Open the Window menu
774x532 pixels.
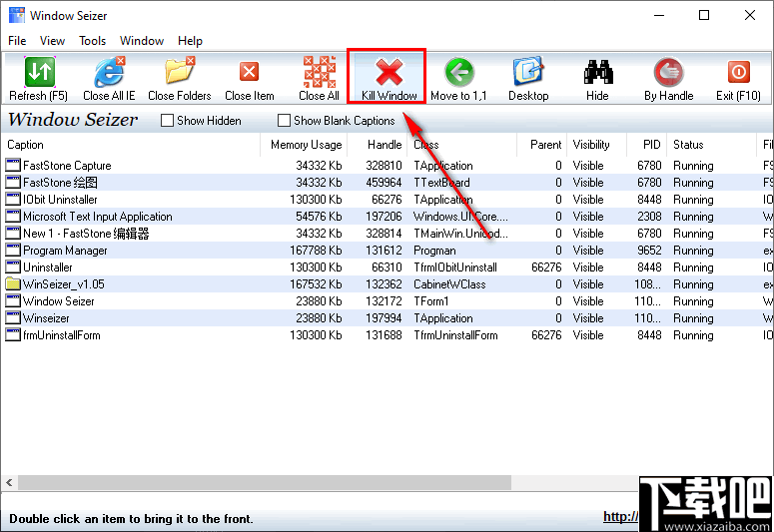(142, 41)
